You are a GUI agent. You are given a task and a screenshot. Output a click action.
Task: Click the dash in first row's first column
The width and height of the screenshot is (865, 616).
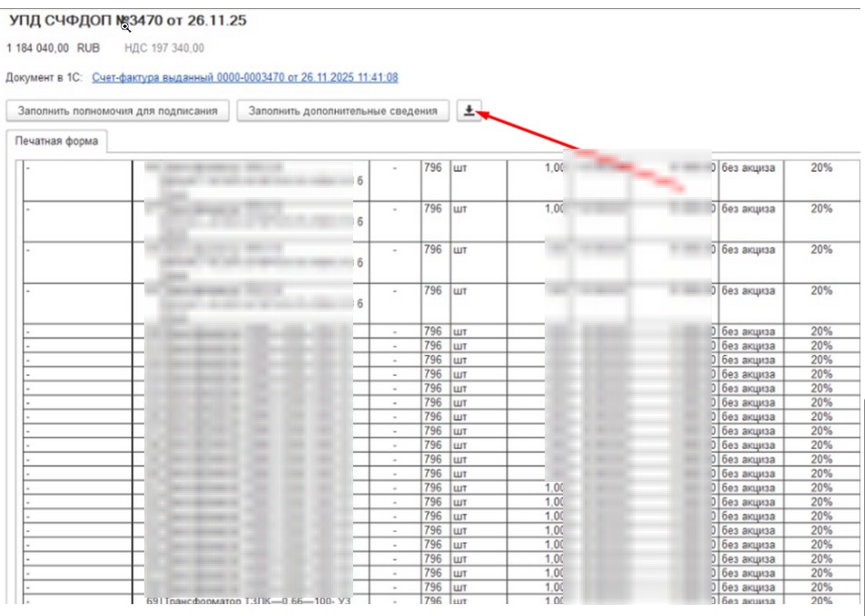(28, 169)
